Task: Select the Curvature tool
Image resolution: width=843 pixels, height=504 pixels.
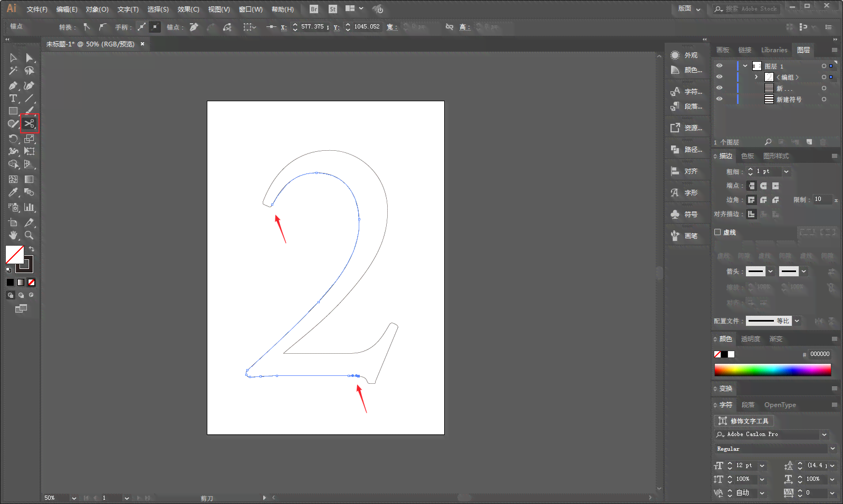Action: [x=30, y=85]
